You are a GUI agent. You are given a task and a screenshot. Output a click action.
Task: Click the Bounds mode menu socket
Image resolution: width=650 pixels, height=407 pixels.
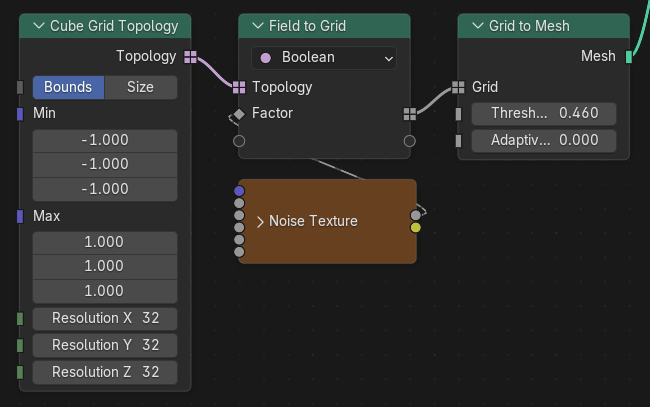pos(20,87)
